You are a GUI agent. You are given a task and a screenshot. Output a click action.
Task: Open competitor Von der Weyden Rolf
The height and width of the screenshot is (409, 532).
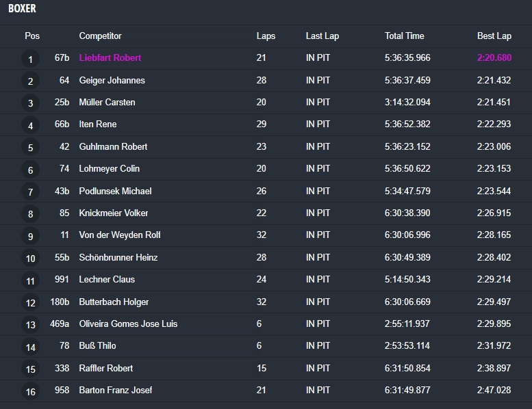(x=119, y=235)
